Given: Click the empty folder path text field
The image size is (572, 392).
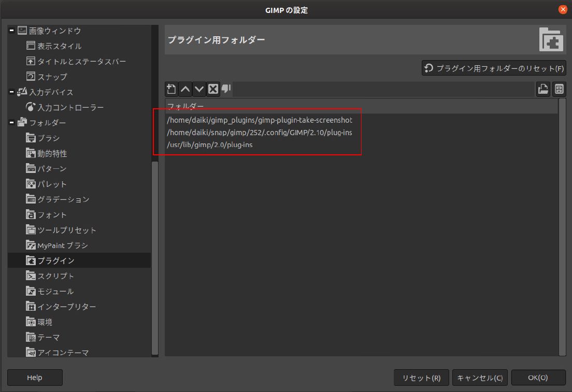Looking at the screenshot, I should point(384,89).
